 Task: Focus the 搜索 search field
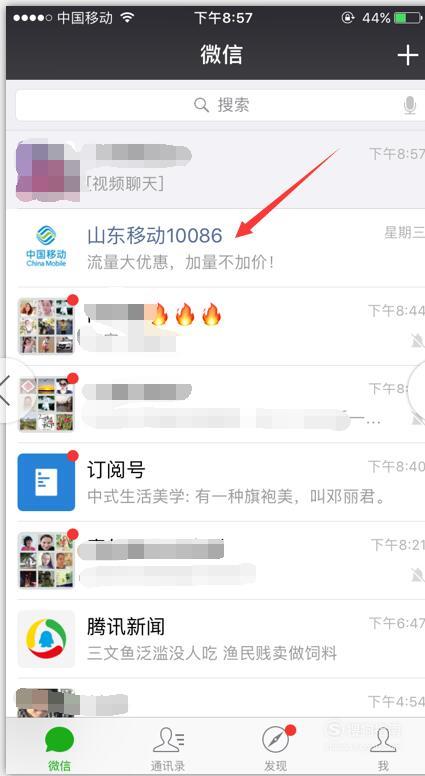216,105
